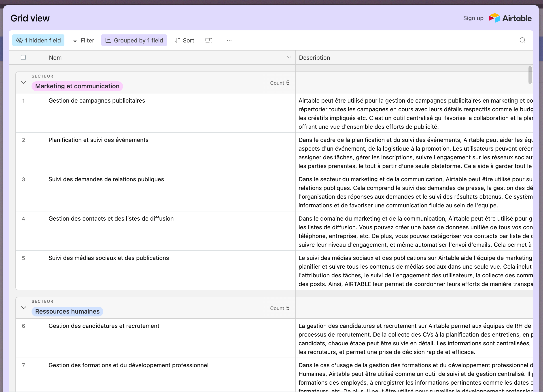Click the blue Ressources humaines tag
The image size is (543, 392).
[x=67, y=311]
